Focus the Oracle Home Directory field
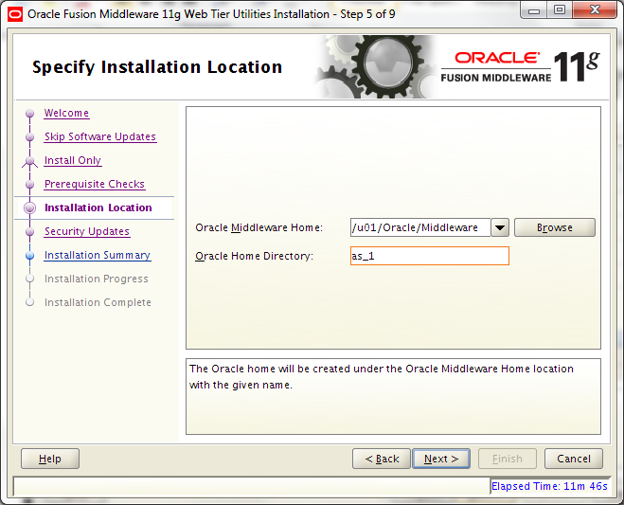Image resolution: width=624 pixels, height=505 pixels. 429,256
